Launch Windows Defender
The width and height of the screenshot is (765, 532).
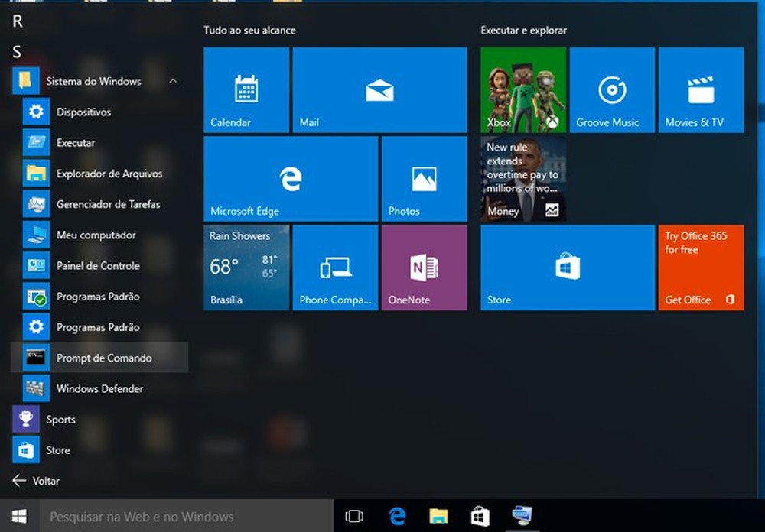(100, 388)
